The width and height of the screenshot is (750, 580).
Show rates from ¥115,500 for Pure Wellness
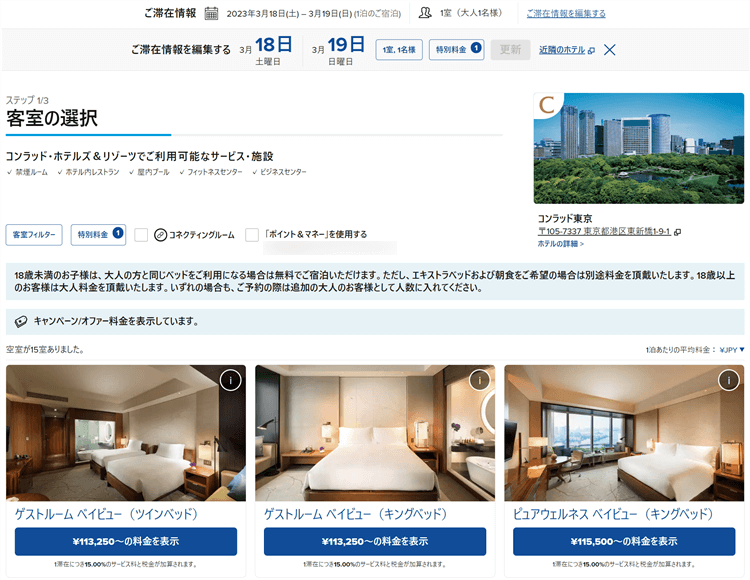point(624,541)
